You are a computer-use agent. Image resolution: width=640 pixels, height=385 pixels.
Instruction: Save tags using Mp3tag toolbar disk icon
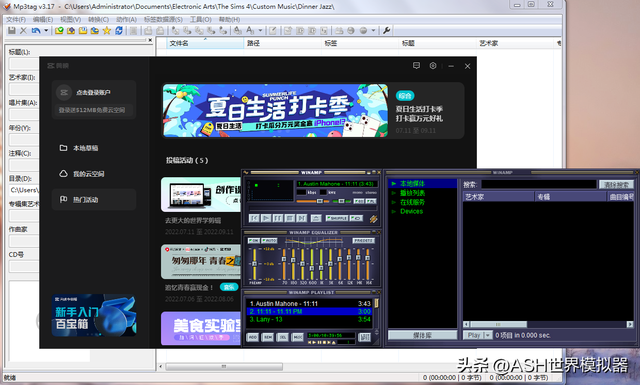pyautogui.click(x=12, y=31)
